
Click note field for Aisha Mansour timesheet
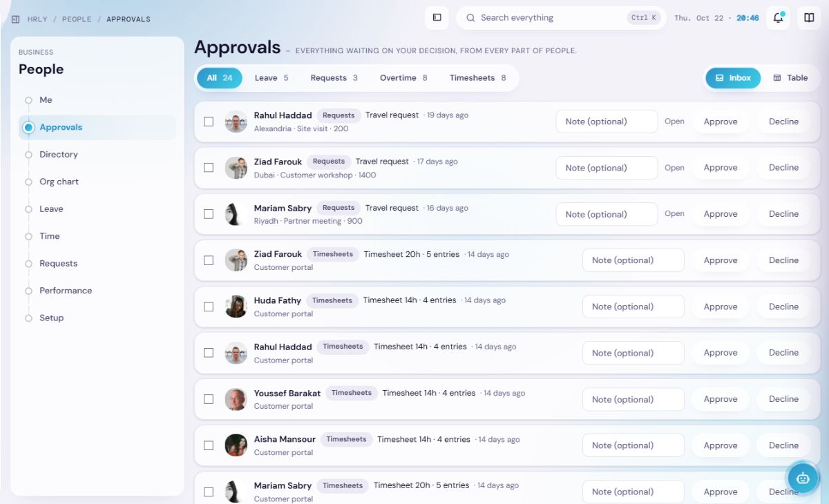pyautogui.click(x=633, y=445)
